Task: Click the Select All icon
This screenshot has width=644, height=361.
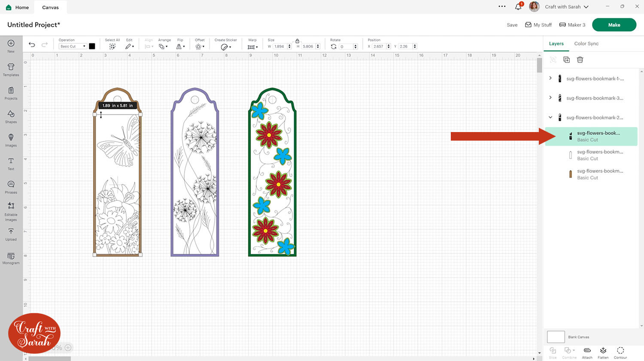Action: coord(112,46)
